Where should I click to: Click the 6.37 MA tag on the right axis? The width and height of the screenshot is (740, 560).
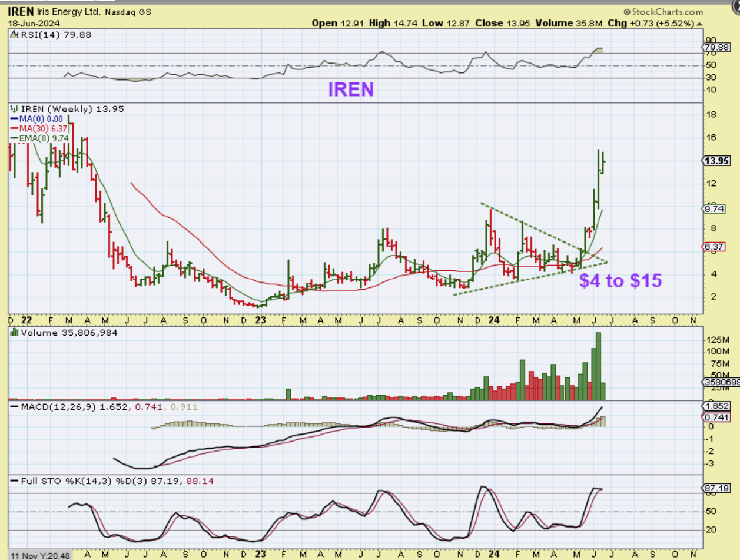714,247
